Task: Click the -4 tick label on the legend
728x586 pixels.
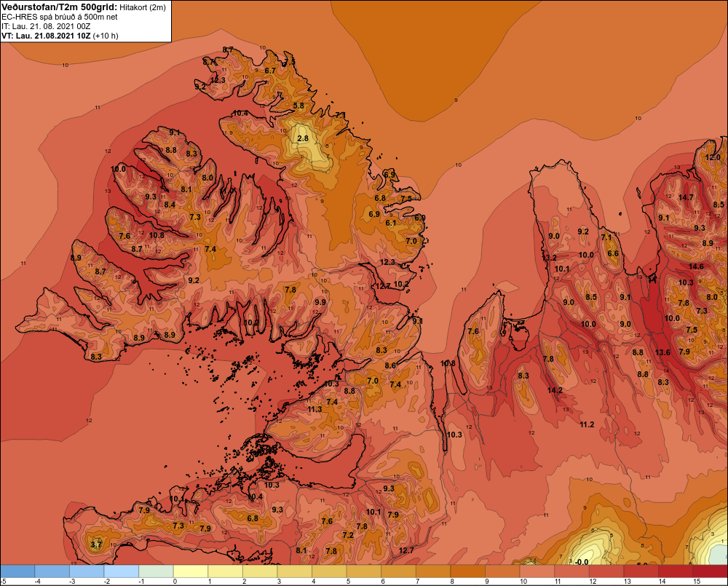Action: pyautogui.click(x=39, y=582)
